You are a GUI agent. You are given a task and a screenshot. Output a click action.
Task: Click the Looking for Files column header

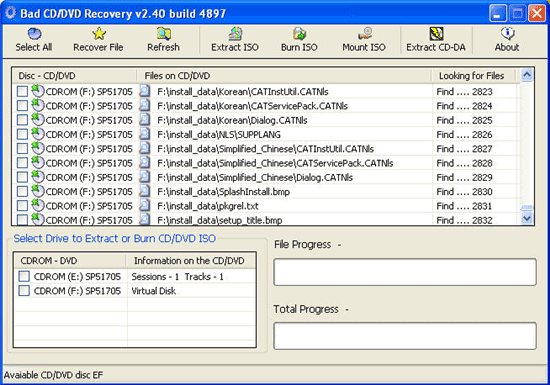(473, 76)
